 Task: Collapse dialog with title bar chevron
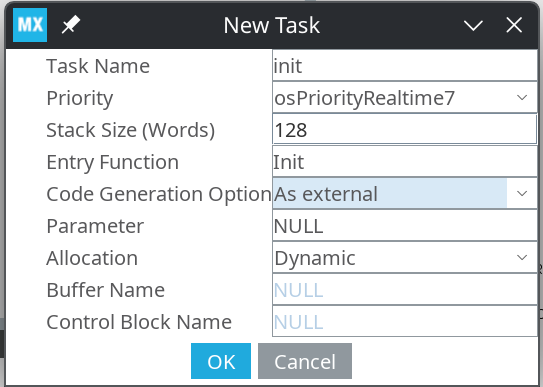[x=473, y=25]
